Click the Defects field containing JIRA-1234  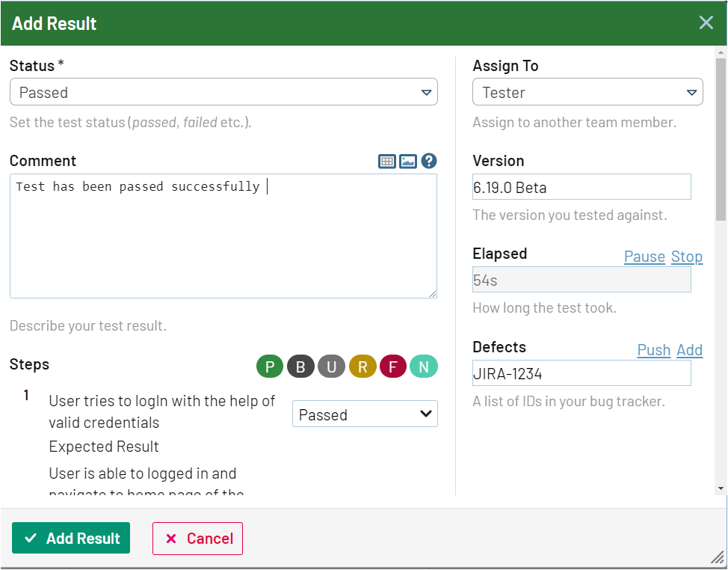pos(582,373)
